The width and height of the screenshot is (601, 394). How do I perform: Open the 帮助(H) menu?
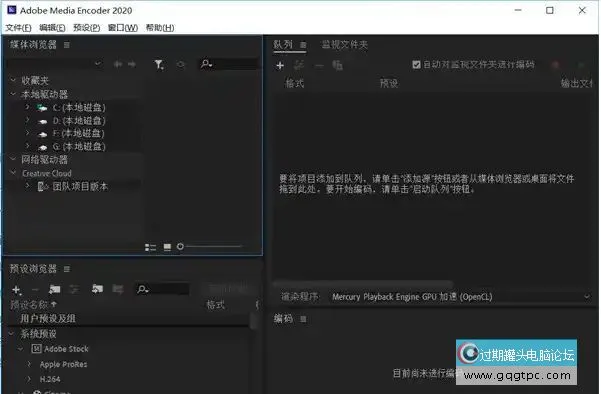[160, 28]
